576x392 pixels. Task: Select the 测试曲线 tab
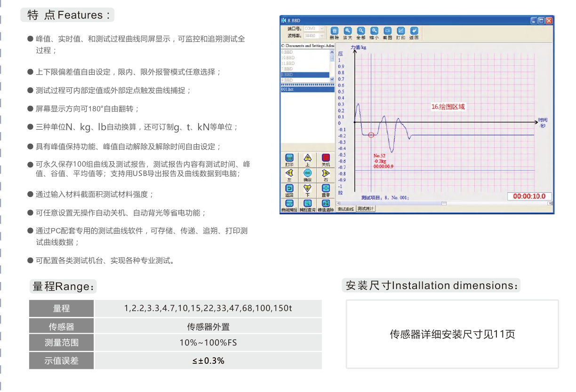point(346,209)
